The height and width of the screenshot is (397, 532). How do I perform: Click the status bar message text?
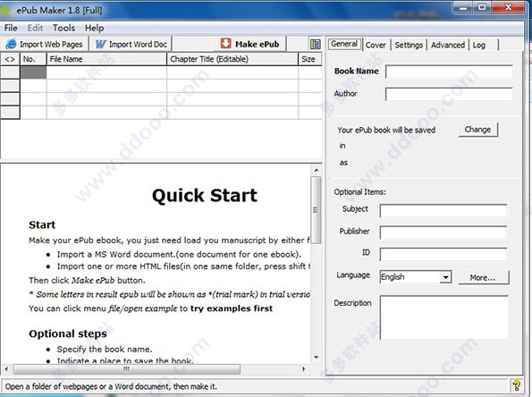pyautogui.click(x=111, y=386)
